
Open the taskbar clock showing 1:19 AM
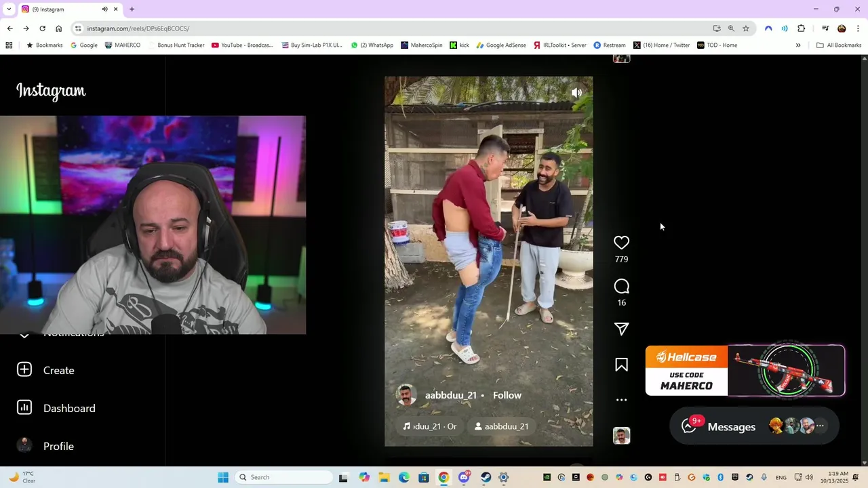837,477
